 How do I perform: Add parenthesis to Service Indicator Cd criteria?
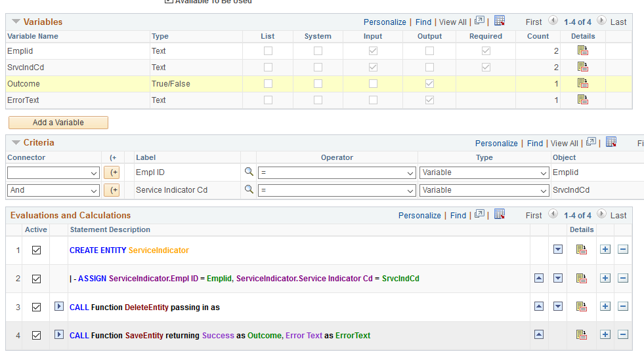tap(112, 190)
